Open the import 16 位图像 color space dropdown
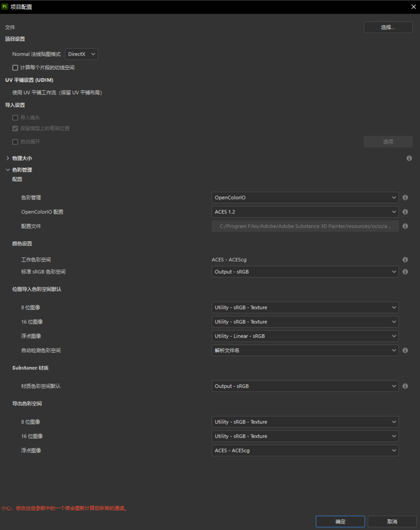 point(305,322)
